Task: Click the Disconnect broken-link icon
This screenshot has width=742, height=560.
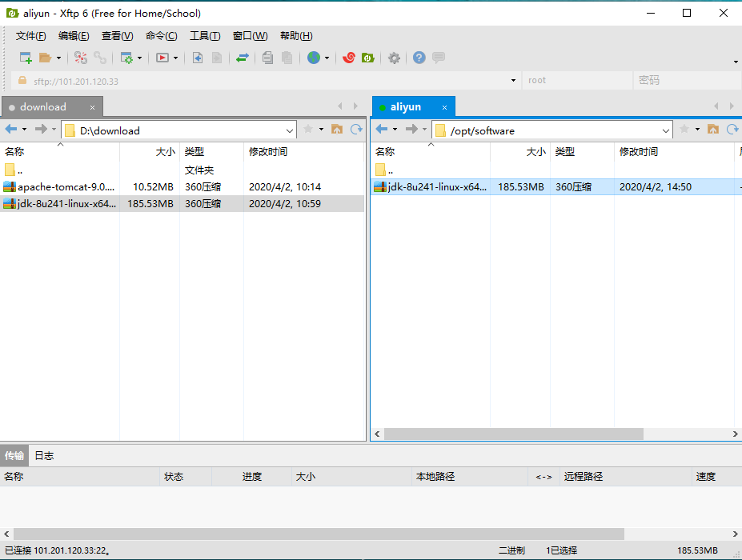Action: click(81, 58)
